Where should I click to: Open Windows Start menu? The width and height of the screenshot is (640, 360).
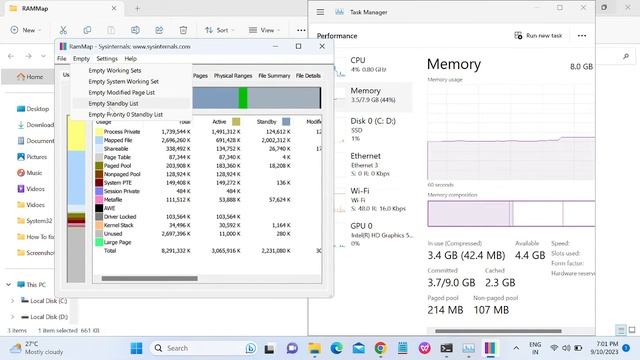136,348
